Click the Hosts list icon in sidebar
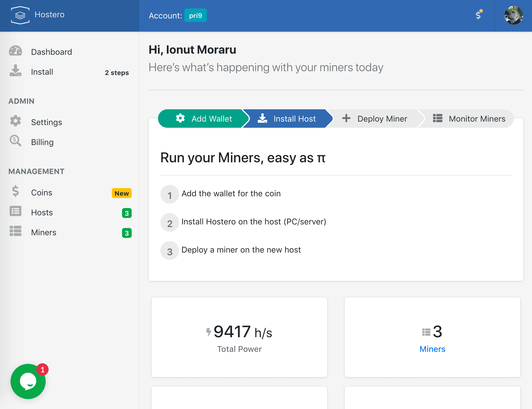The height and width of the screenshot is (409, 532). pos(16,211)
